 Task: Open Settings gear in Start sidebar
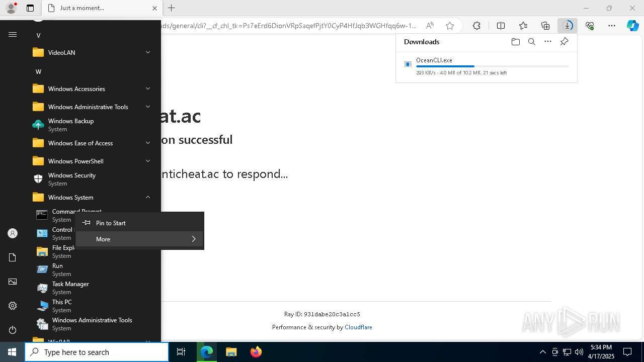13,306
